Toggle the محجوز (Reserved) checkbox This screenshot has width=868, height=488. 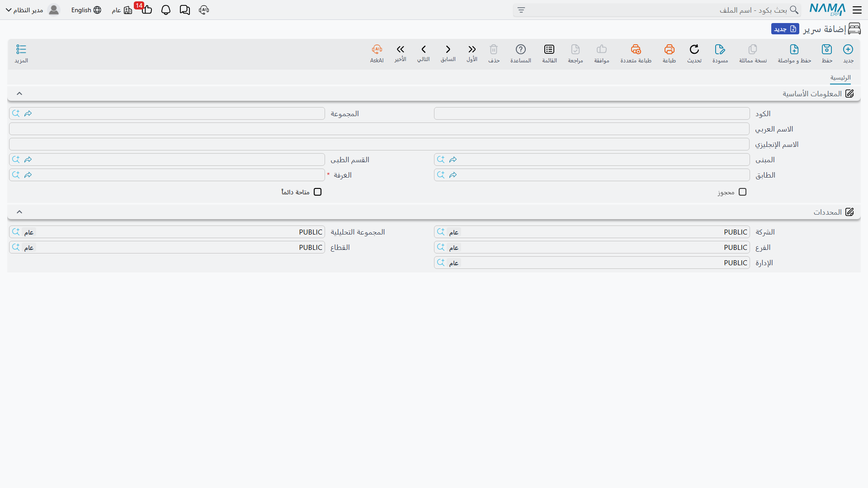click(x=742, y=192)
